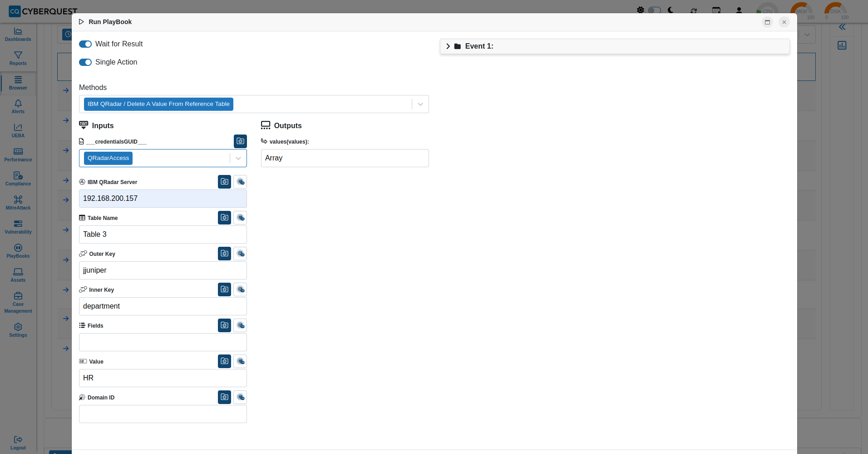Click the CyberQuest logo
The width and height of the screenshot is (868, 454).
[x=43, y=11]
